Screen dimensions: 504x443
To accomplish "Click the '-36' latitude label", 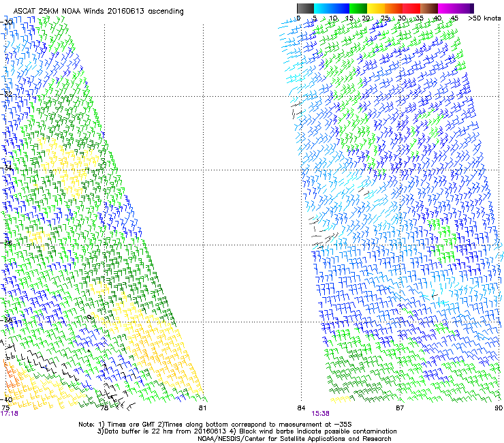I will tap(6, 243).
